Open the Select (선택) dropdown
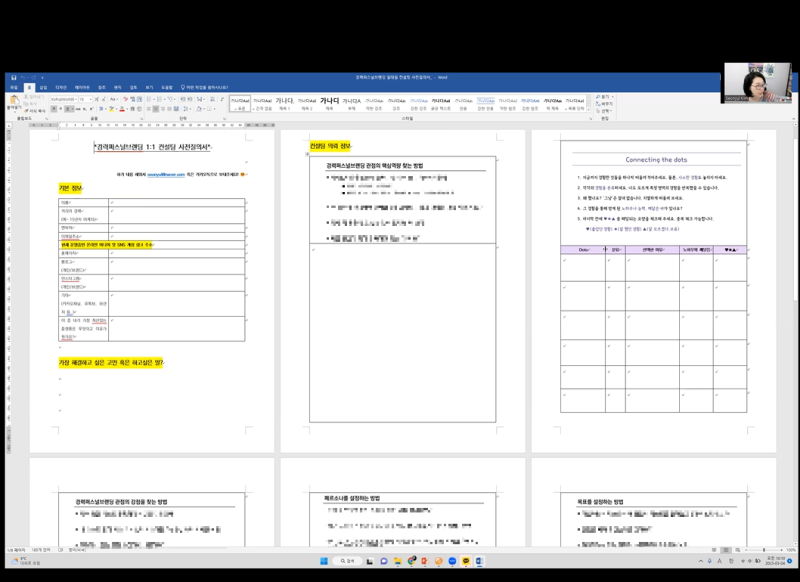The height and width of the screenshot is (582, 800). (x=605, y=111)
